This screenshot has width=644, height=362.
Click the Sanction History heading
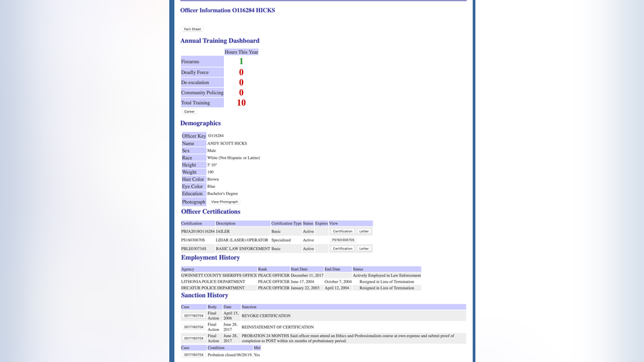[205, 296]
